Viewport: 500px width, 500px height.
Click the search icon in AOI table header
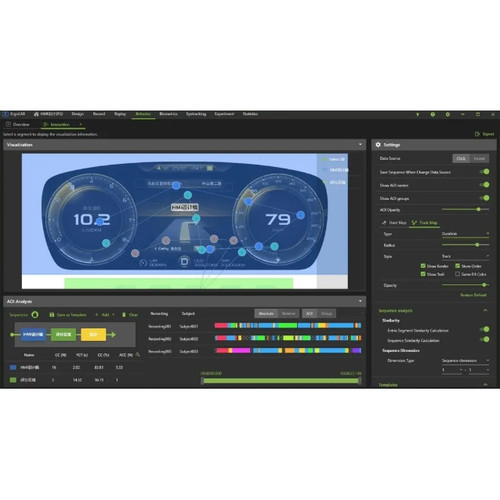pos(138,355)
